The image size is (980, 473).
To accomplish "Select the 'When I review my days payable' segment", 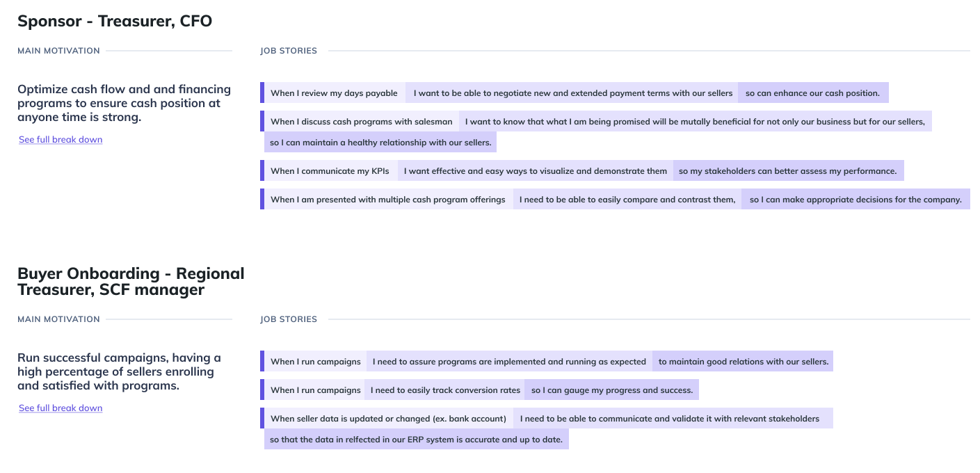I will tap(334, 93).
